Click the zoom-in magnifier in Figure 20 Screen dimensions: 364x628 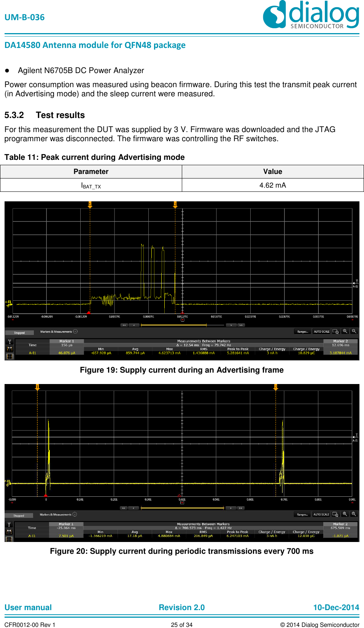[x=345, y=514]
